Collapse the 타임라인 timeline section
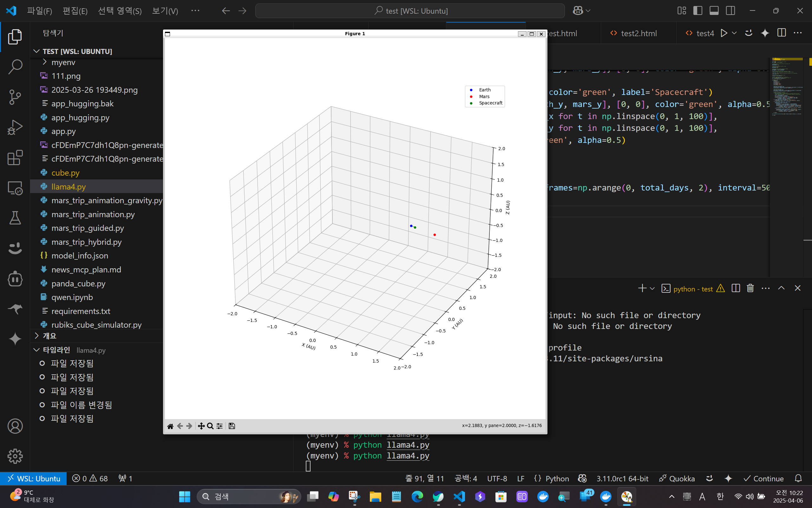Viewport: 812px width, 508px height. [56, 350]
